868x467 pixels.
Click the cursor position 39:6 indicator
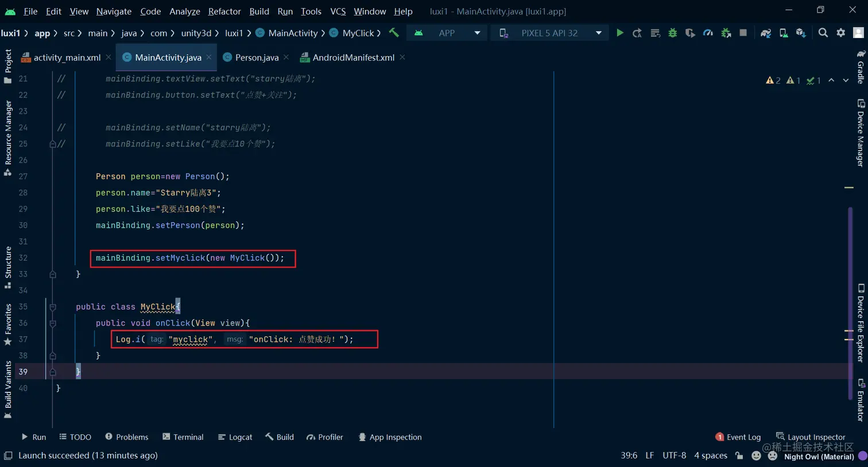[x=629, y=456]
